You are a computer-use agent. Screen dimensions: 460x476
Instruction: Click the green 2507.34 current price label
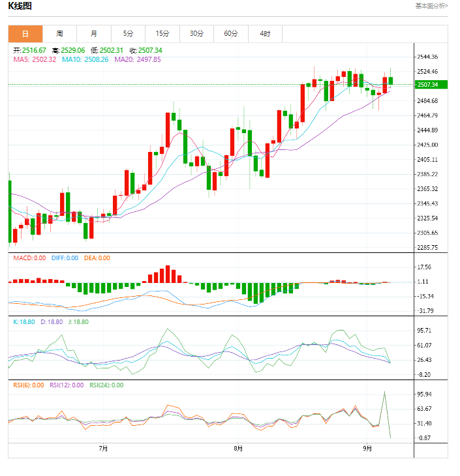click(x=431, y=85)
